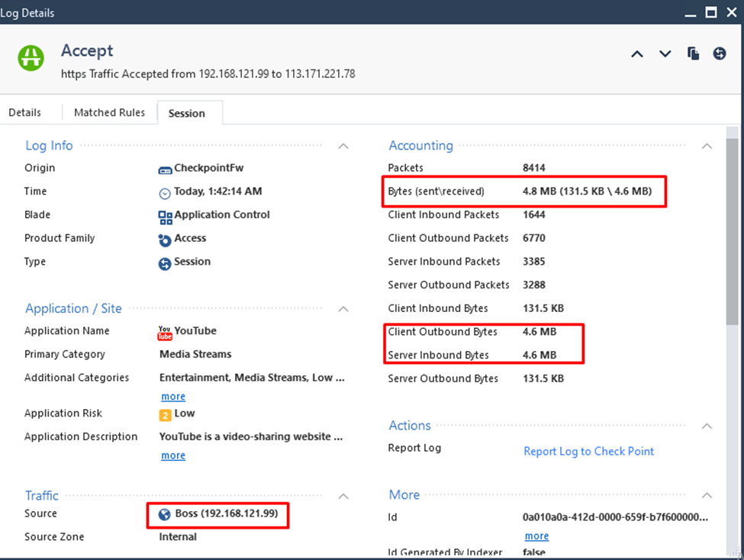The width and height of the screenshot is (744, 560).
Task: Go to previous log with up arrow
Action: (x=637, y=53)
